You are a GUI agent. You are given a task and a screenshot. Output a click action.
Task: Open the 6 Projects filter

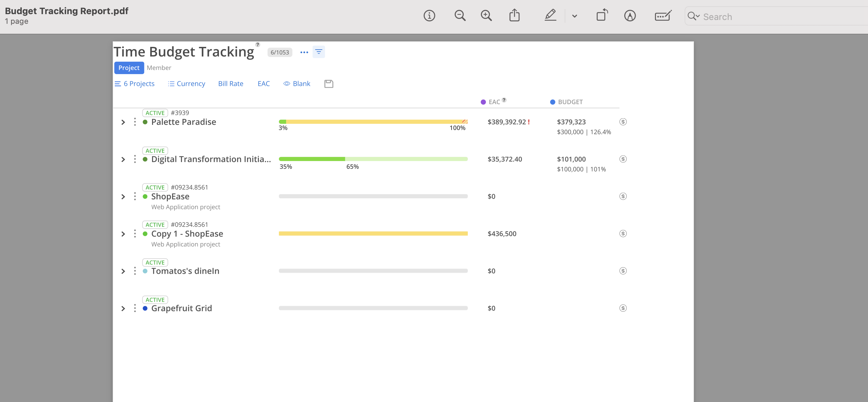tap(134, 84)
